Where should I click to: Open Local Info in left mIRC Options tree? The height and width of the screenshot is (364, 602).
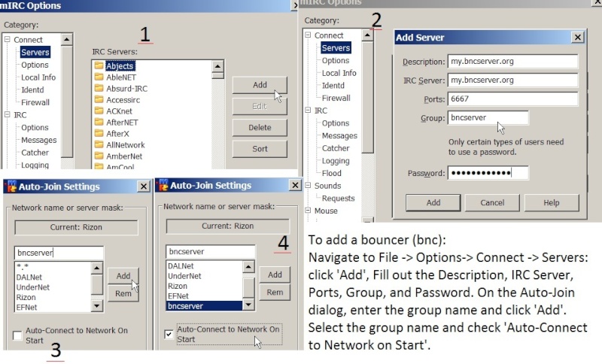(x=38, y=77)
